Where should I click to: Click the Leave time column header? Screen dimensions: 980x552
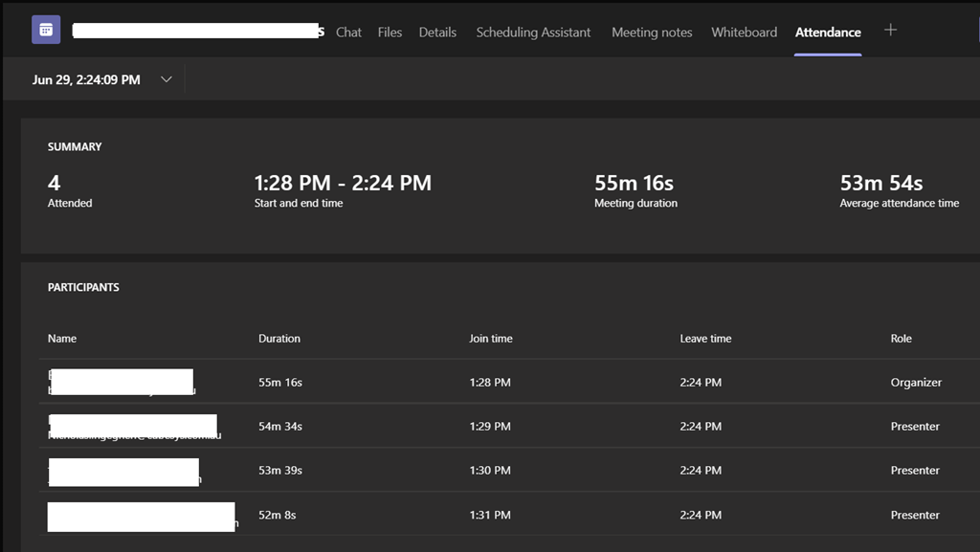[705, 339]
